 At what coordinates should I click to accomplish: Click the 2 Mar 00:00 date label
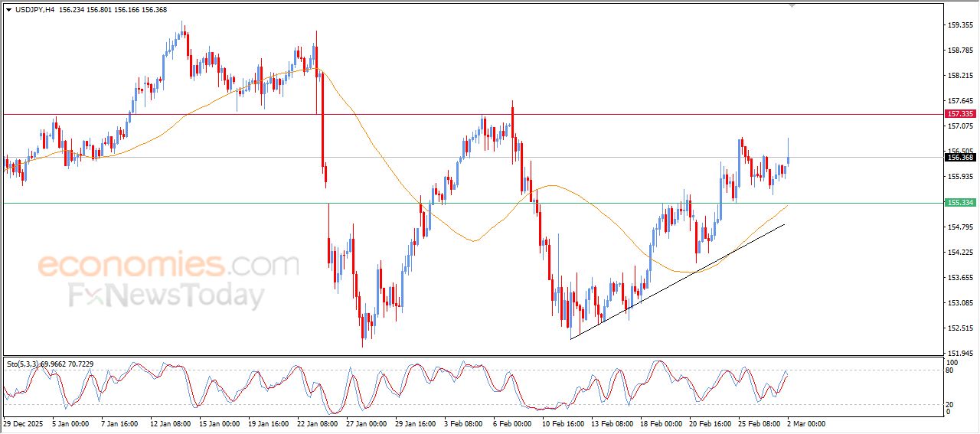click(x=805, y=423)
